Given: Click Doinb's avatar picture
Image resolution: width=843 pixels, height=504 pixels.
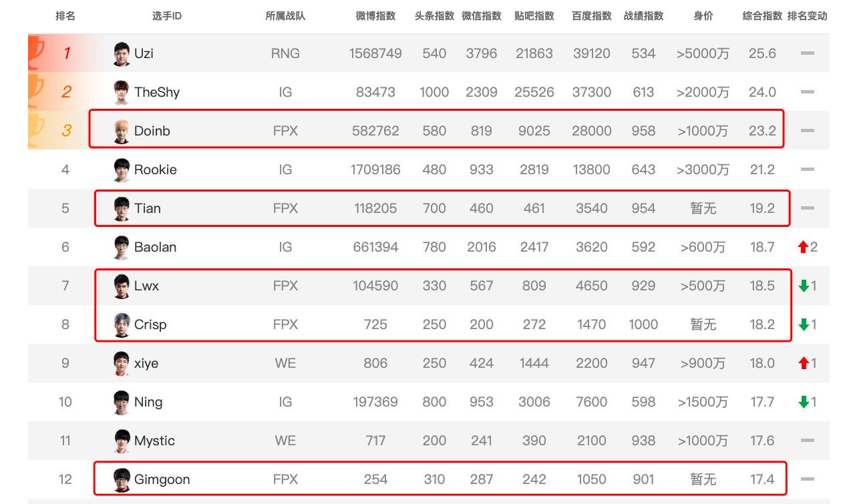Looking at the screenshot, I should (x=122, y=131).
